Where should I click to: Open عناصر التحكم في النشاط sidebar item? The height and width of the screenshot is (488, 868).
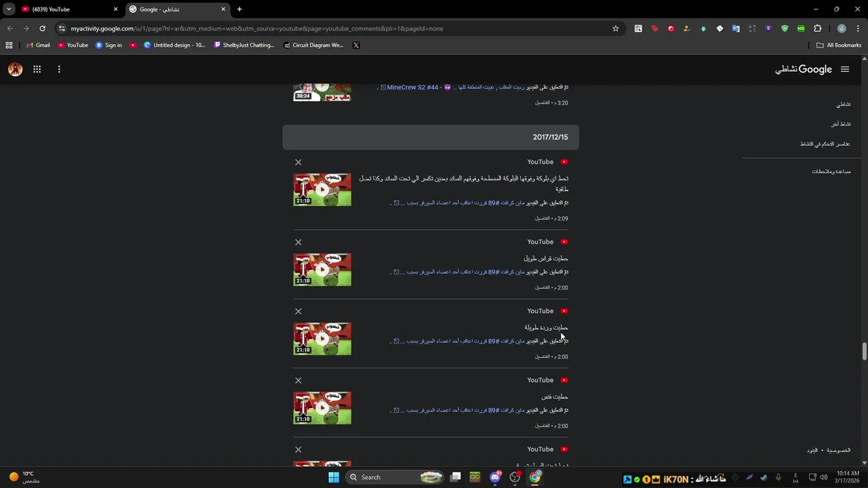tap(825, 144)
